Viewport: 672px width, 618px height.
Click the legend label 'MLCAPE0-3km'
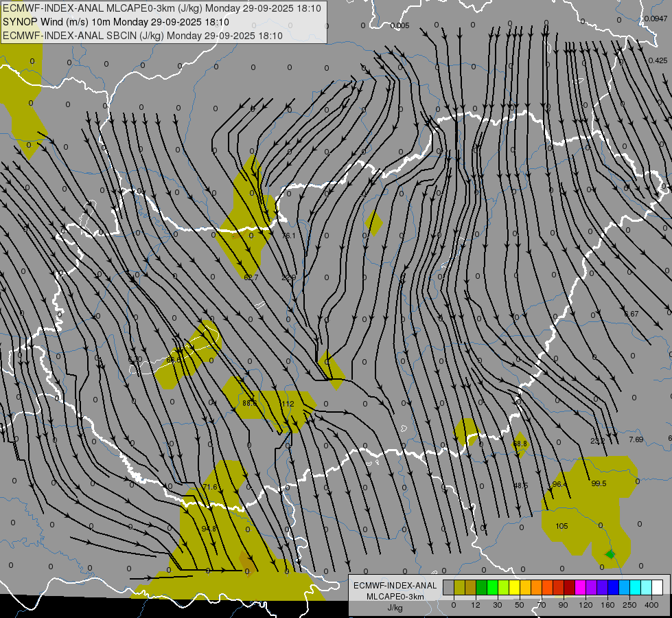click(395, 597)
